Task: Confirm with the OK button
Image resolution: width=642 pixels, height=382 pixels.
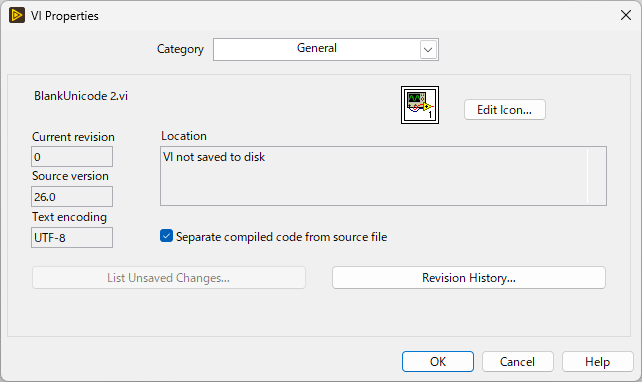Action: 438,362
